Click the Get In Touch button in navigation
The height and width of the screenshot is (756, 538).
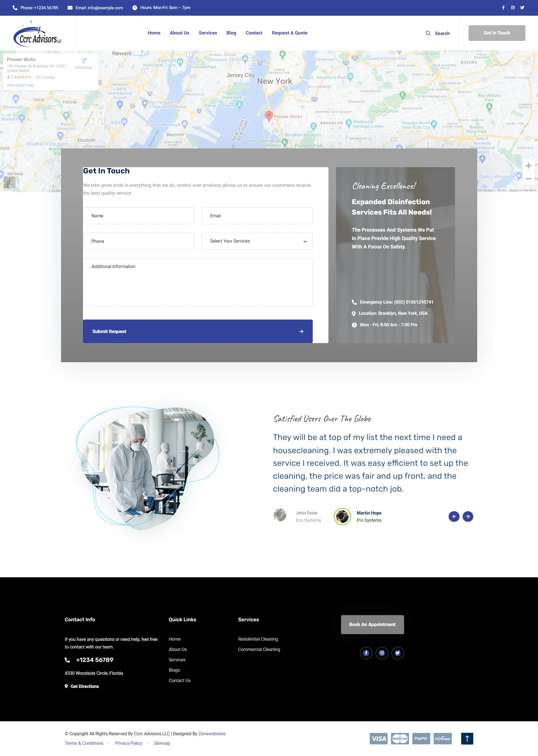[496, 32]
